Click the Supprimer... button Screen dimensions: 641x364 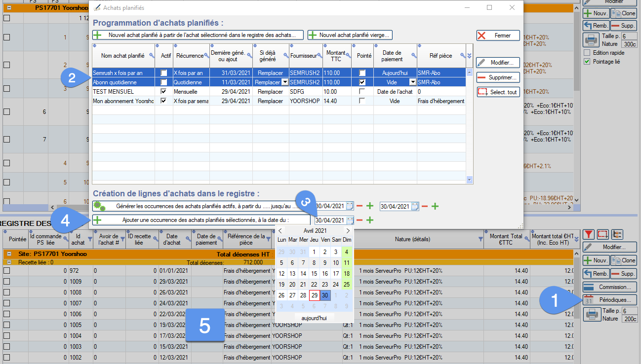(498, 77)
